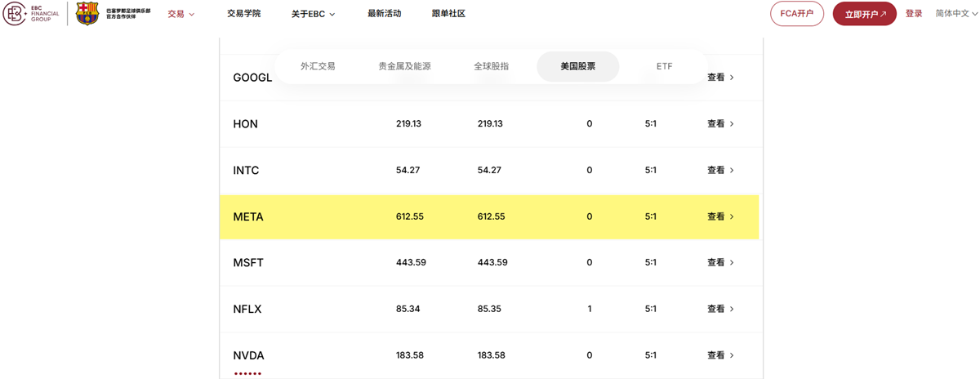Click the 立即开户 button
This screenshot has width=980, height=379.
[865, 14]
